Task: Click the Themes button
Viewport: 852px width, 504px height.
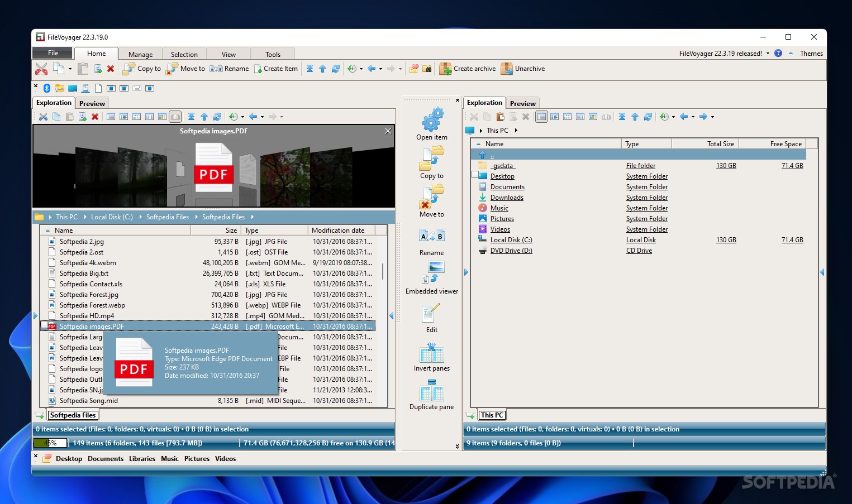Action: [811, 54]
